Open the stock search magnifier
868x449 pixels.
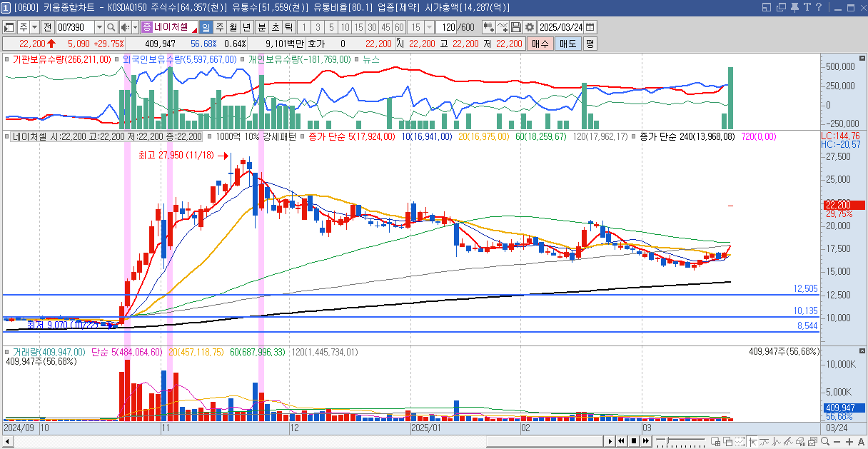[x=111, y=27]
